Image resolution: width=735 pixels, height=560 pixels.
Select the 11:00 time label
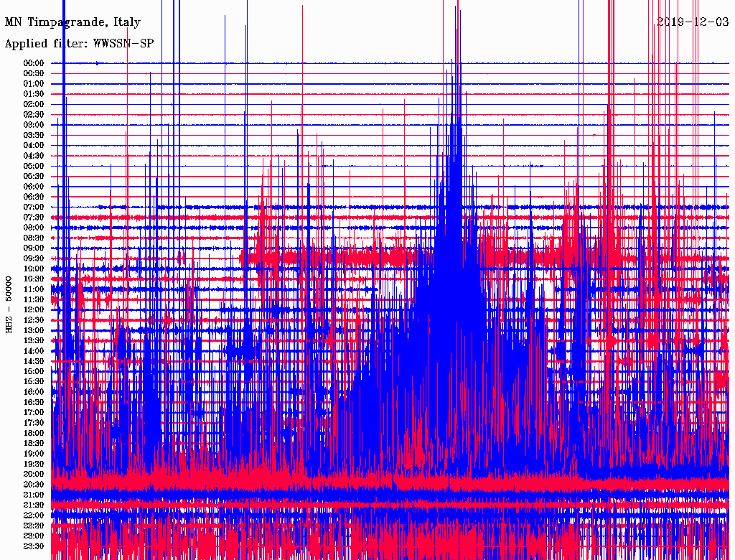pyautogui.click(x=34, y=289)
